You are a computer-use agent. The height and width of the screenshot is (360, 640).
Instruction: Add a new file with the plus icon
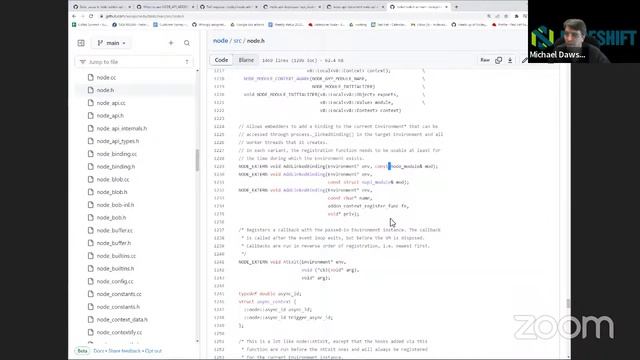(x=171, y=43)
